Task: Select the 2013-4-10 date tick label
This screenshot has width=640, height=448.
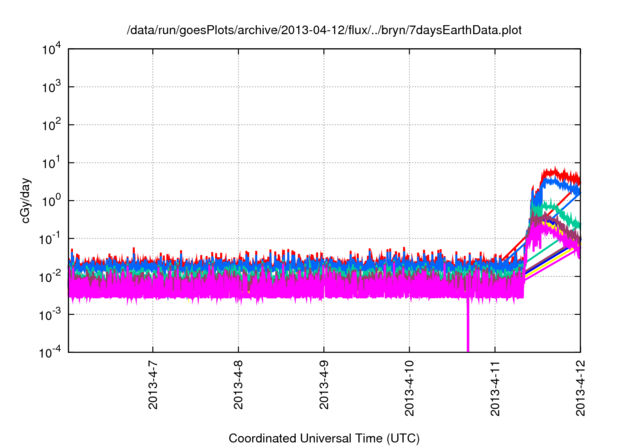Action: click(409, 388)
